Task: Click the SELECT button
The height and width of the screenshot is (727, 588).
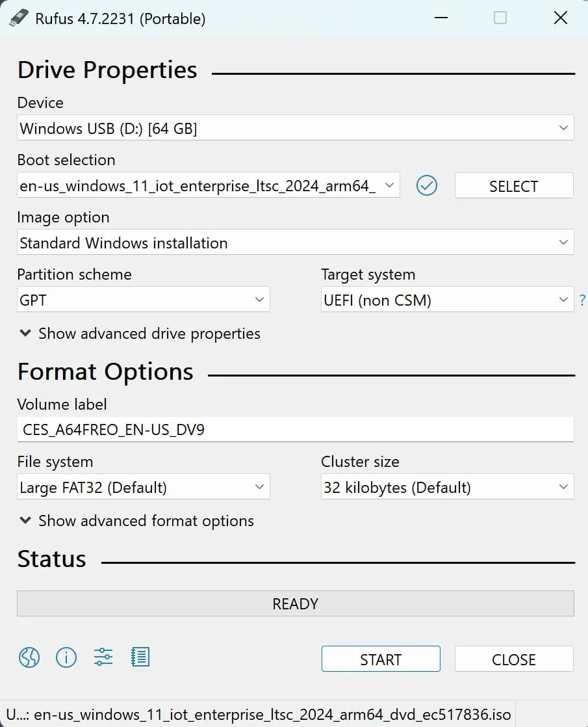Action: (x=513, y=186)
